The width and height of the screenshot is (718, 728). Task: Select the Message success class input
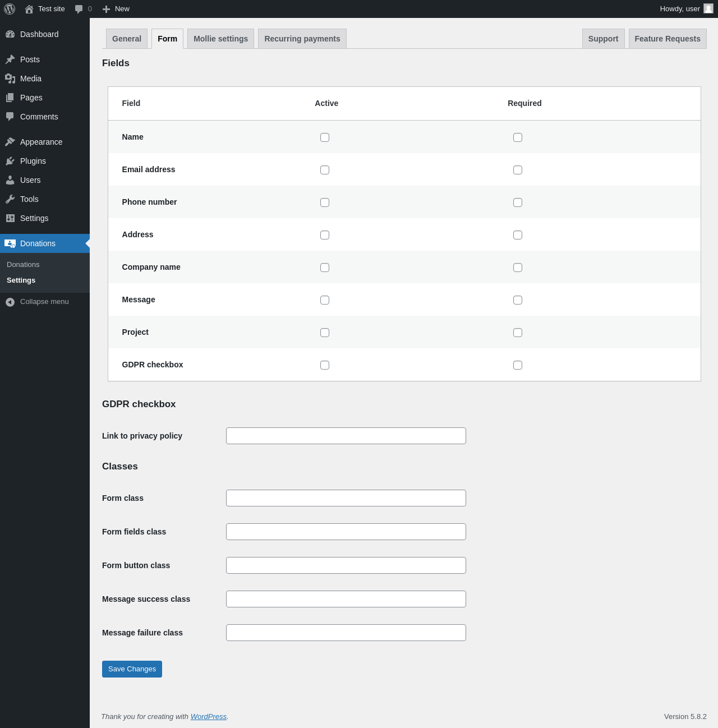click(x=346, y=599)
